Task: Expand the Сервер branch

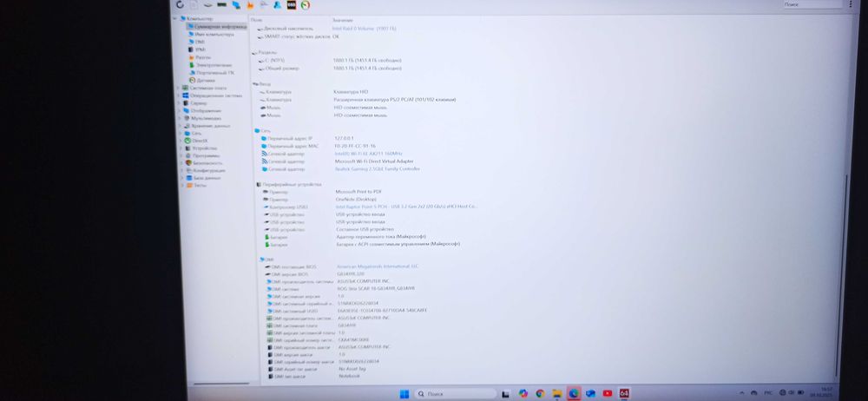Action: 179,103
